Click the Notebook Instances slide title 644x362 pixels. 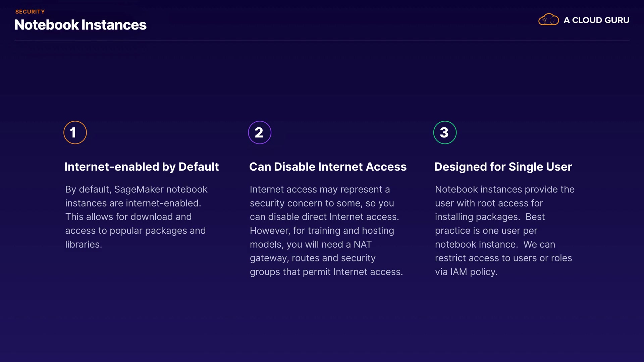pyautogui.click(x=80, y=25)
